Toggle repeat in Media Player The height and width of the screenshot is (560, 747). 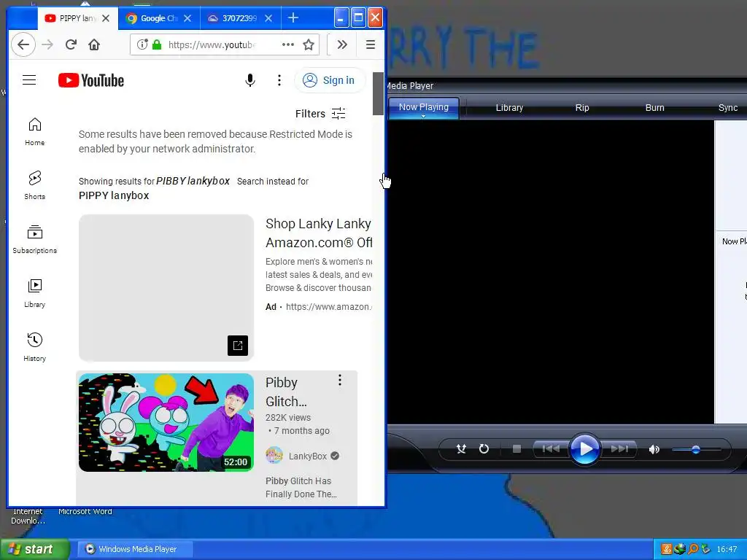pyautogui.click(x=484, y=448)
